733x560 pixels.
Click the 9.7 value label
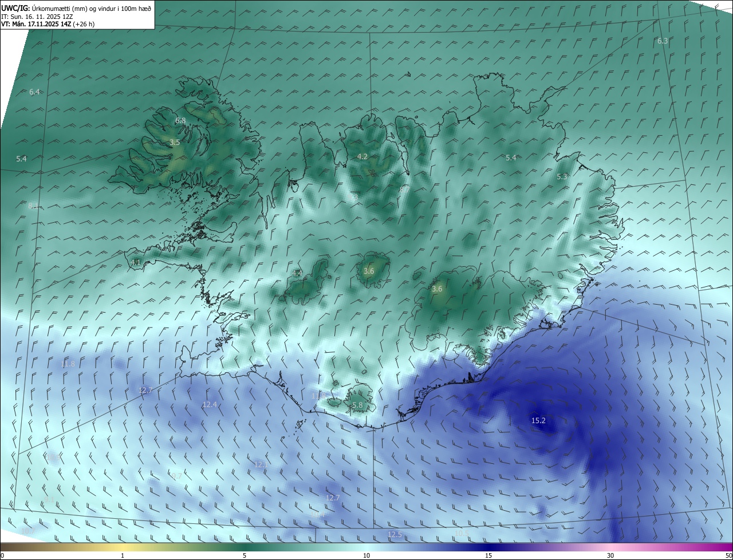pos(176,476)
